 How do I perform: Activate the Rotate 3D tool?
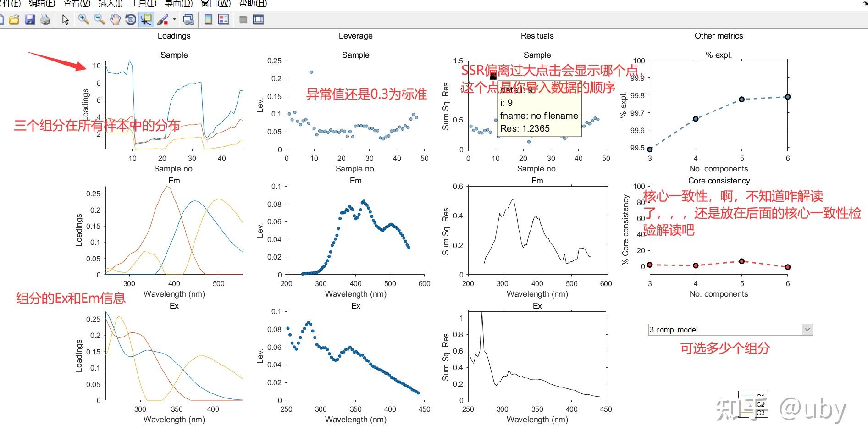[131, 19]
